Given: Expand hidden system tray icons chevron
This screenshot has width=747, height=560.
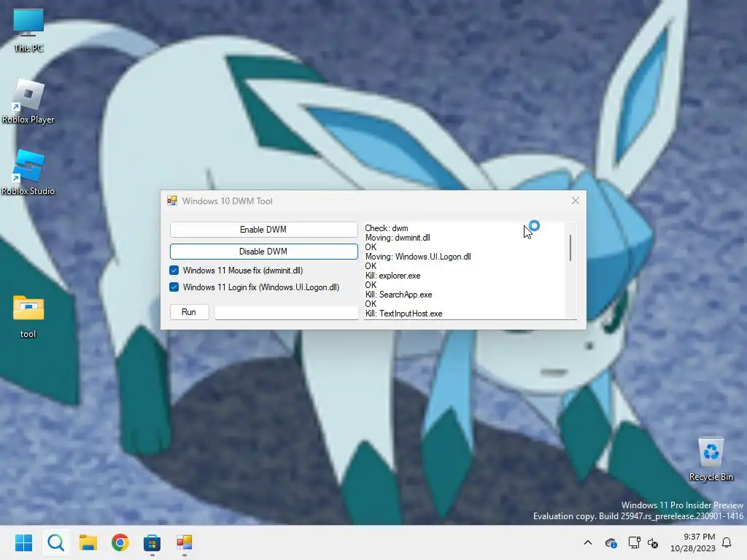Looking at the screenshot, I should (588, 542).
